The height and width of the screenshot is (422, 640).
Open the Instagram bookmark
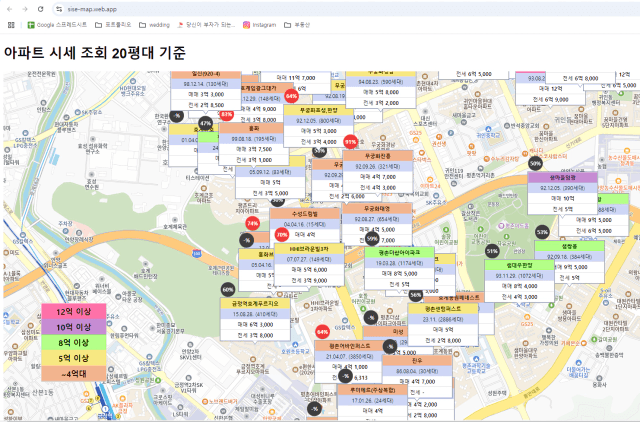pyautogui.click(x=260, y=25)
